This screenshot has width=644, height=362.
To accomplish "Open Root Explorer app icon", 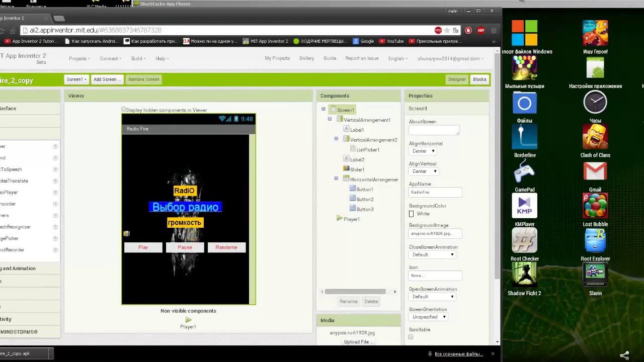I will pos(595,240).
